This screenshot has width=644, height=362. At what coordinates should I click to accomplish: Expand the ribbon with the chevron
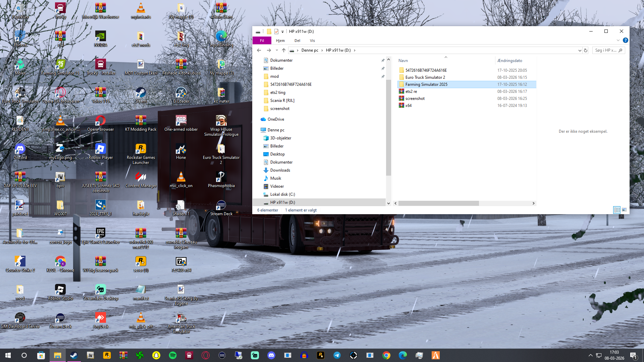pyautogui.click(x=618, y=40)
